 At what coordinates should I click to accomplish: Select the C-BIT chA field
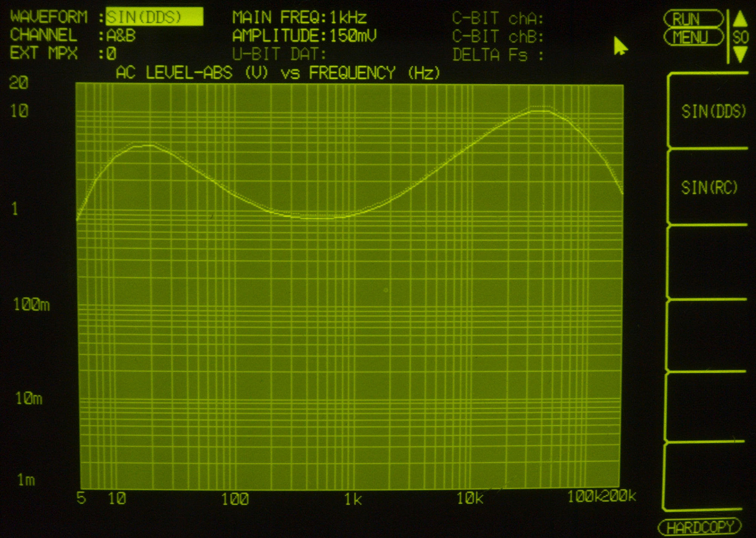point(498,18)
